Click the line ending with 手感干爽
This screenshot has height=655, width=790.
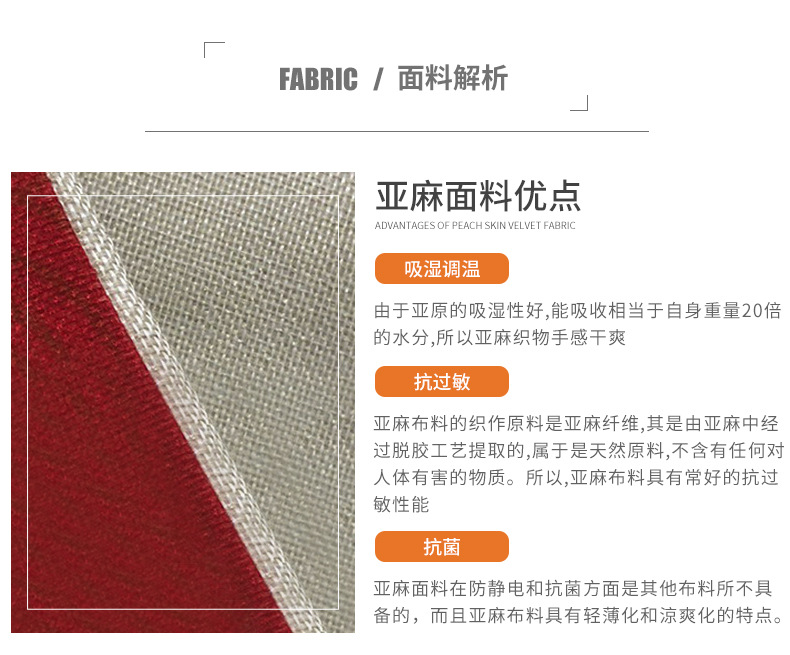coord(499,337)
